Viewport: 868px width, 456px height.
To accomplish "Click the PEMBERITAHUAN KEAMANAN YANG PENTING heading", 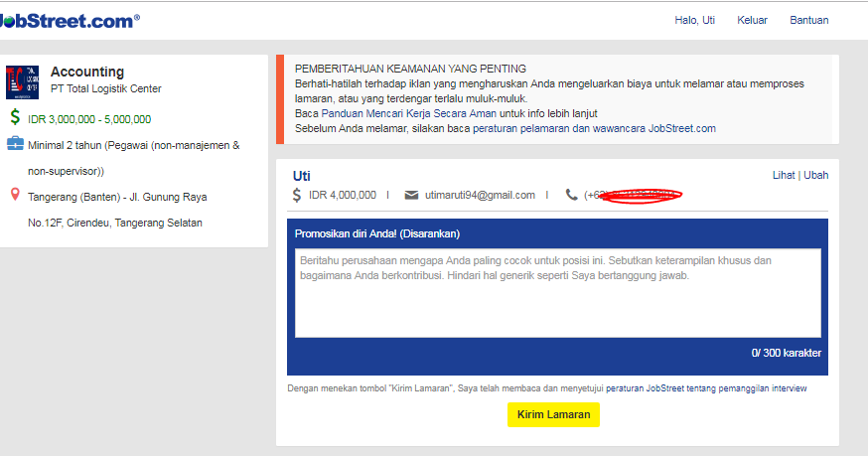I will point(410,69).
